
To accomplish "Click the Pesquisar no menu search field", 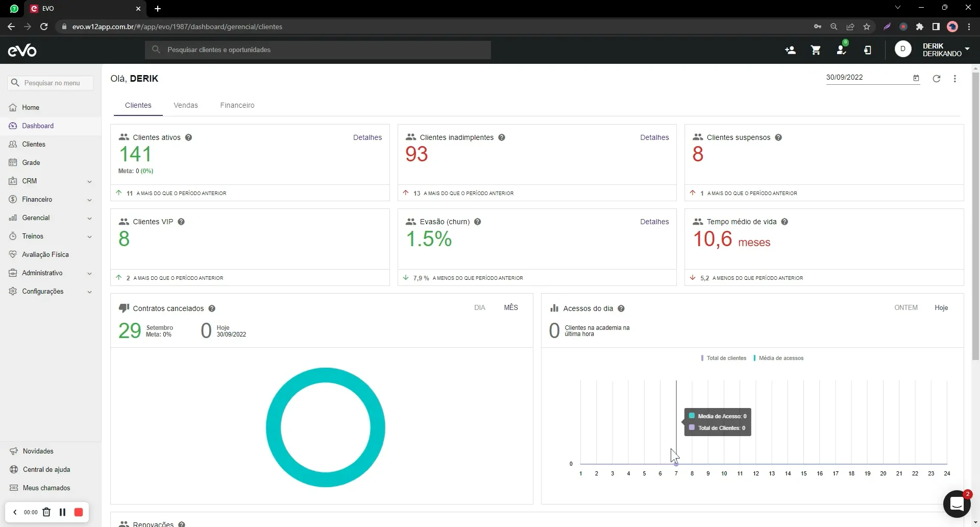I will pyautogui.click(x=51, y=83).
